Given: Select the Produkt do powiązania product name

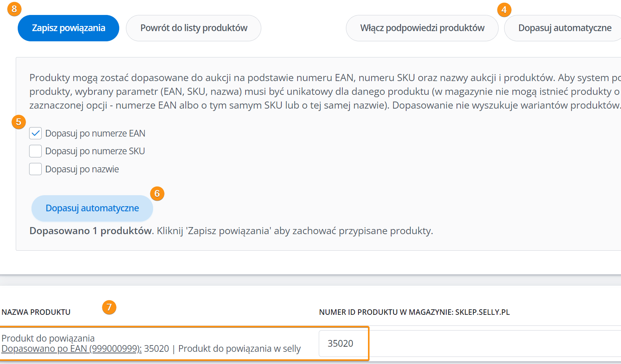Looking at the screenshot, I should coord(48,338).
